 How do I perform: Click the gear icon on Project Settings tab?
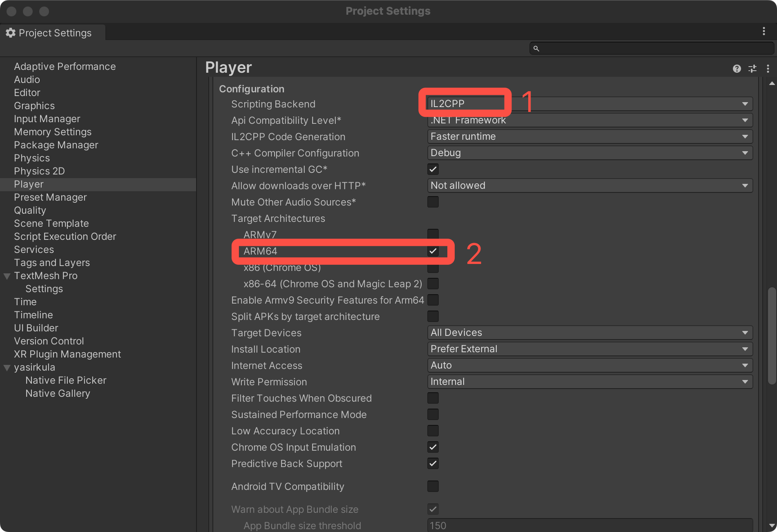coord(11,33)
